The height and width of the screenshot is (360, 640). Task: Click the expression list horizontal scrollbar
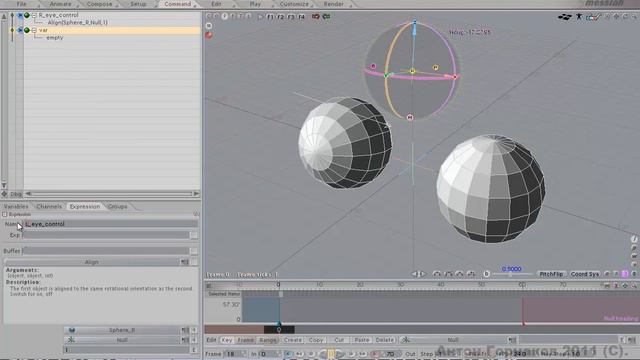point(112,194)
